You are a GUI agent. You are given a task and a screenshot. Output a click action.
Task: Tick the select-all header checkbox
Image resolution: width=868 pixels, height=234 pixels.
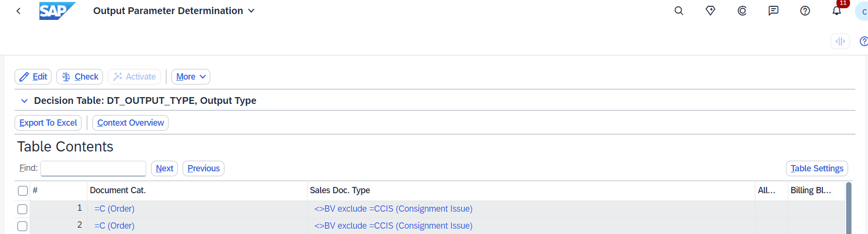point(23,191)
